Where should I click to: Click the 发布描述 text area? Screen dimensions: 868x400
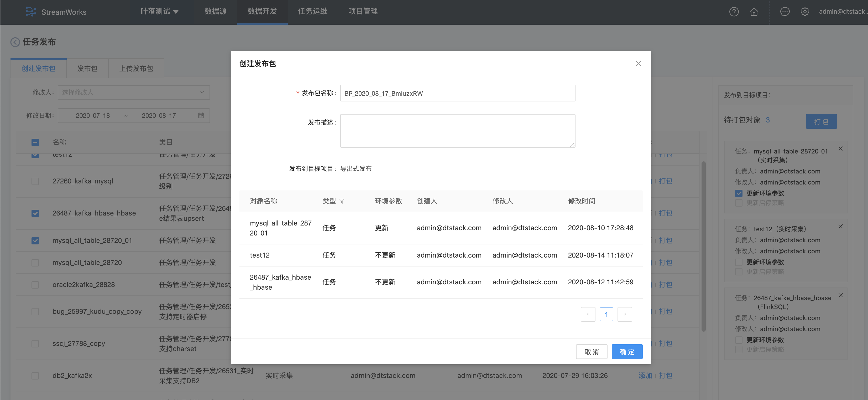tap(458, 131)
